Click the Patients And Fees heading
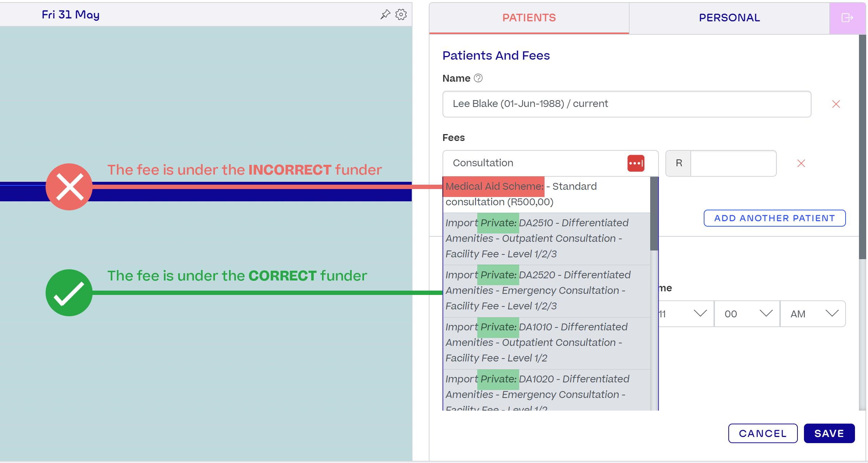 point(496,55)
